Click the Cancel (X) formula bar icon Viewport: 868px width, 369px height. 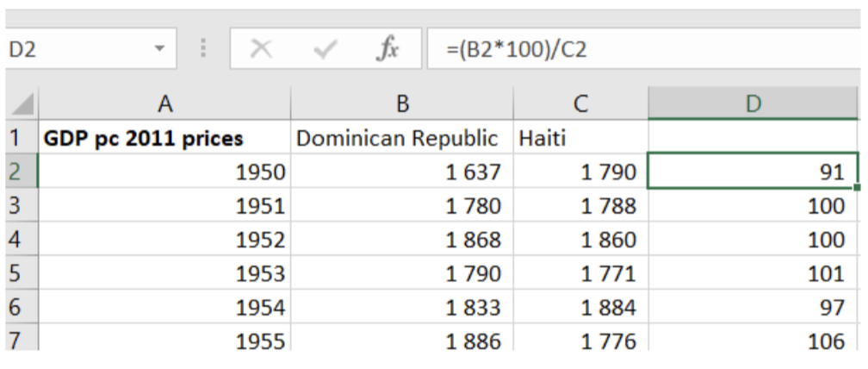[x=260, y=50]
